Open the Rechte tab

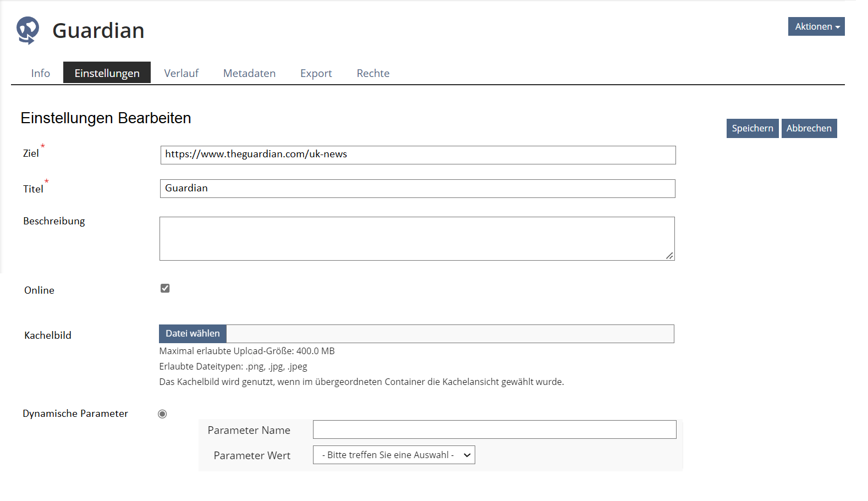373,73
